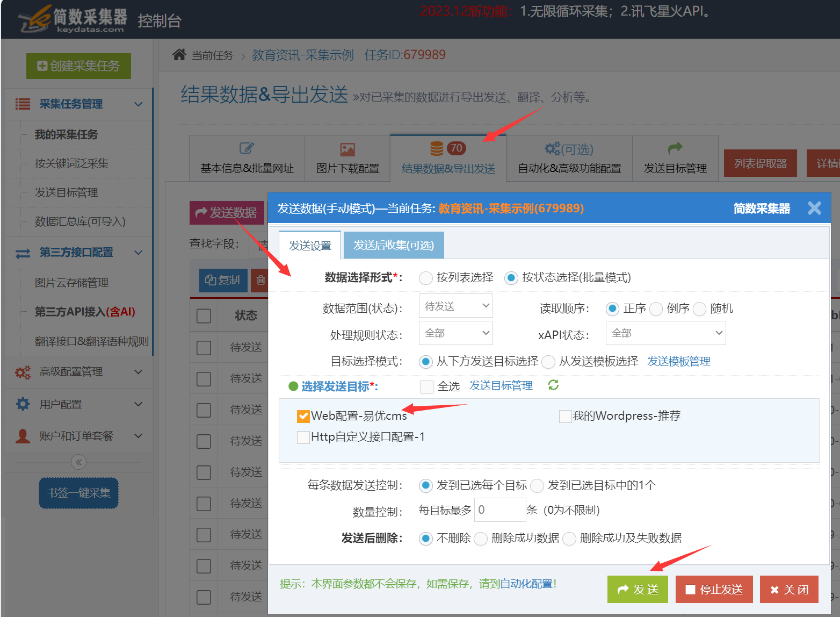Screen dimensions: 840x617
Task: Click the 列表提取器 button
Action: tap(760, 163)
